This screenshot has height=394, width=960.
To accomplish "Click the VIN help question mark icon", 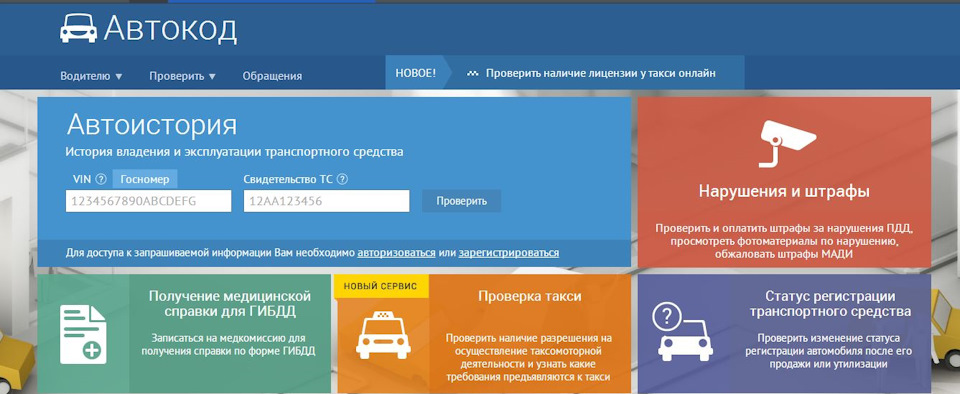I will (101, 180).
